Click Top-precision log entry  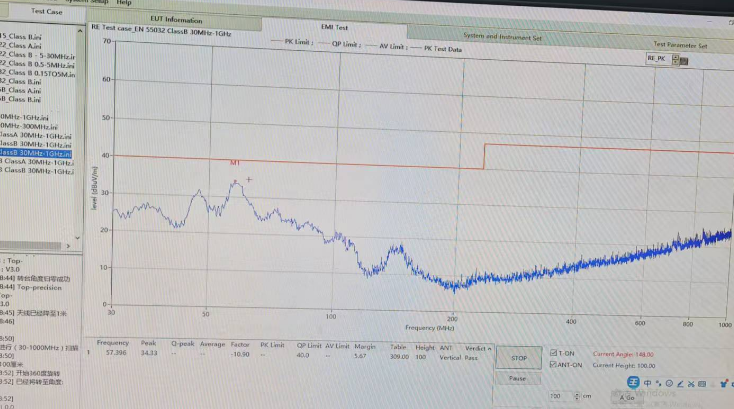[32, 287]
